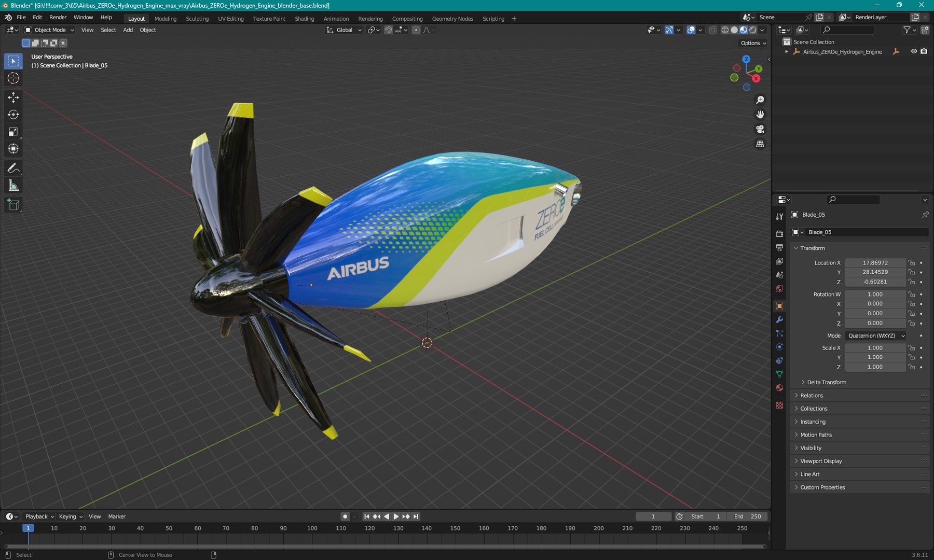Open the Output properties tab
The image size is (934, 560).
[x=779, y=248]
